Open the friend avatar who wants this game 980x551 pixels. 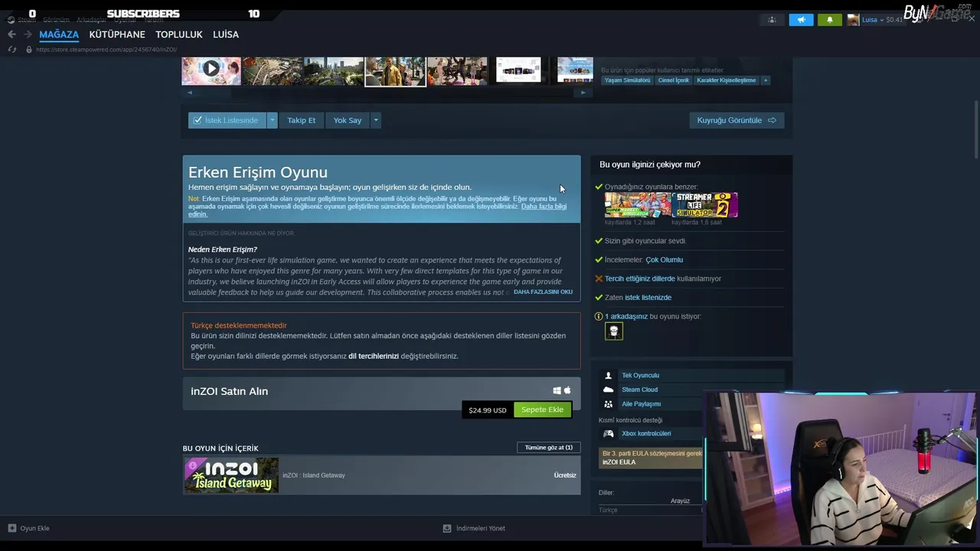click(613, 331)
